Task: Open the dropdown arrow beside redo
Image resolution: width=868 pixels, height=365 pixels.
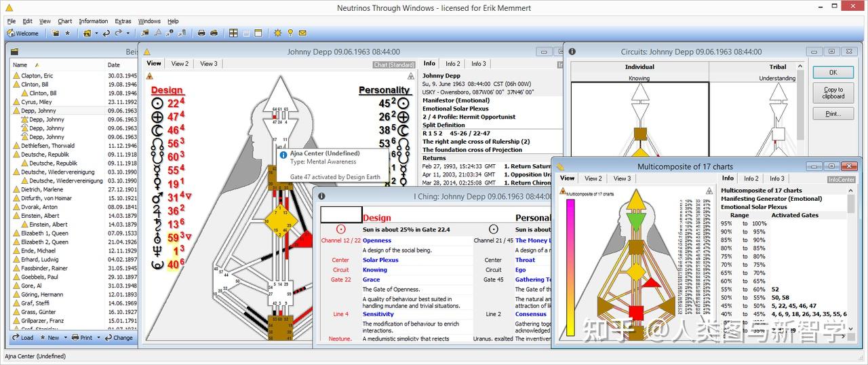Action: tap(127, 33)
